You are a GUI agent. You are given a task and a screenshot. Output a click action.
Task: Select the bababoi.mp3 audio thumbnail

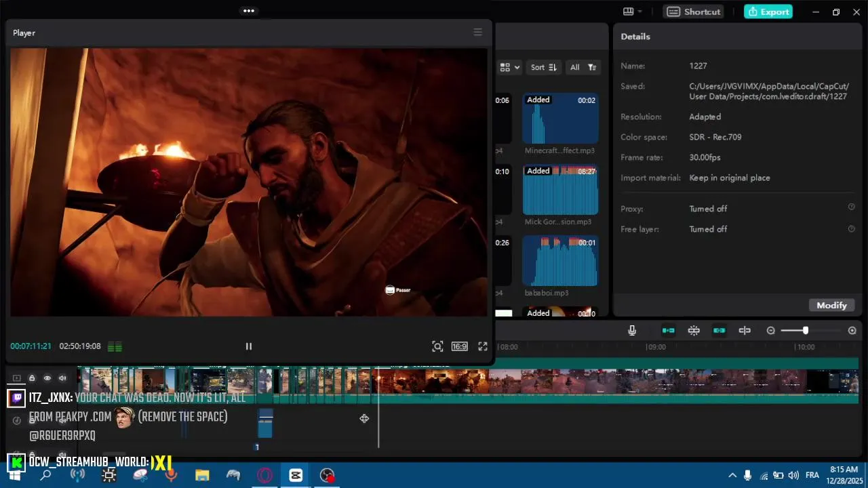(x=560, y=261)
